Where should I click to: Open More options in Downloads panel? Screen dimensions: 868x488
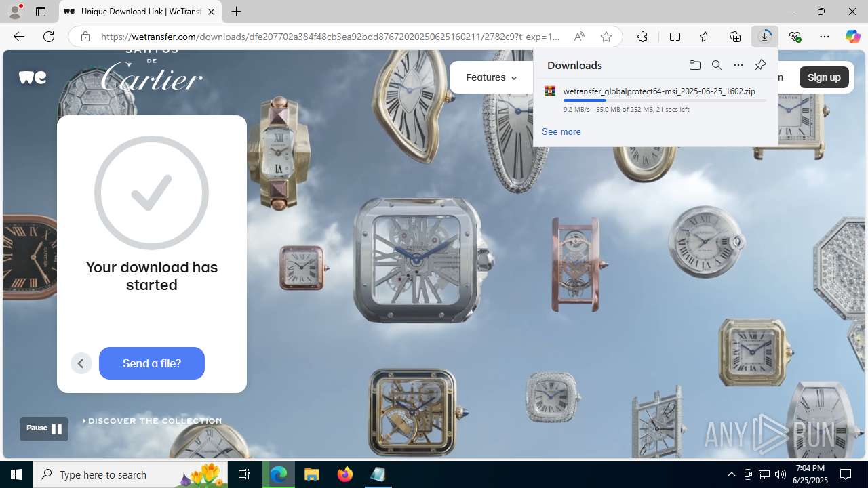click(738, 65)
